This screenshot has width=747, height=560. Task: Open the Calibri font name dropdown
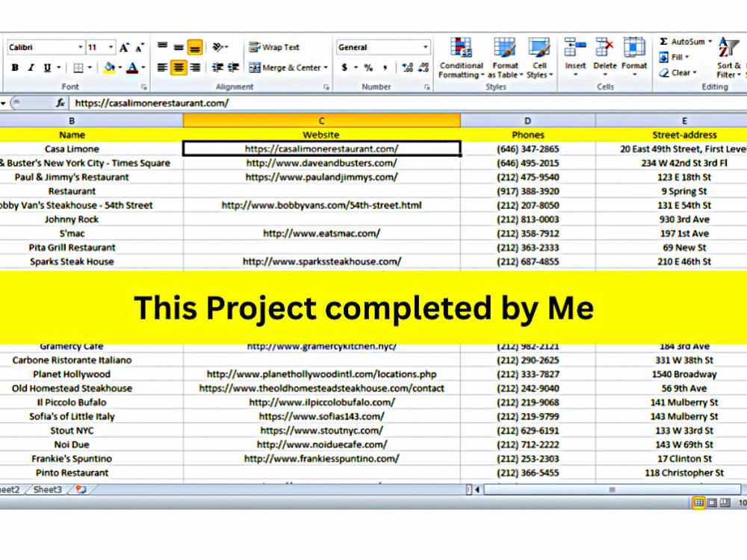coord(80,47)
